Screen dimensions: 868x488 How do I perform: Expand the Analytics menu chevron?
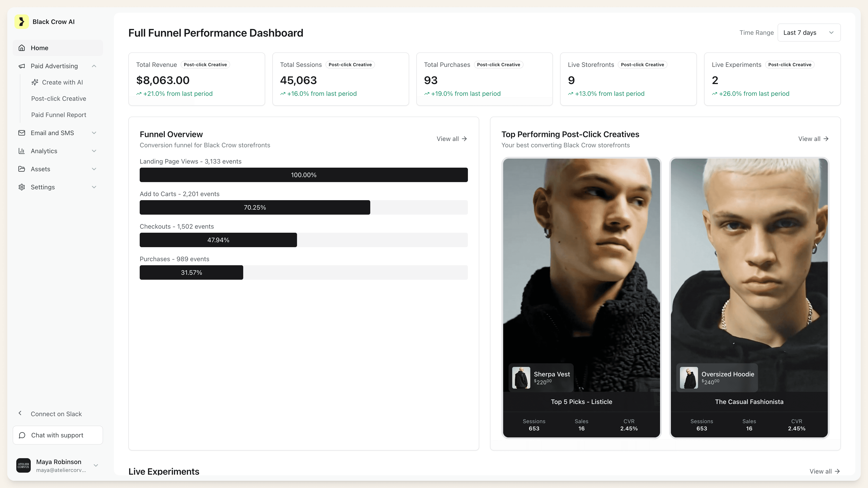click(94, 151)
